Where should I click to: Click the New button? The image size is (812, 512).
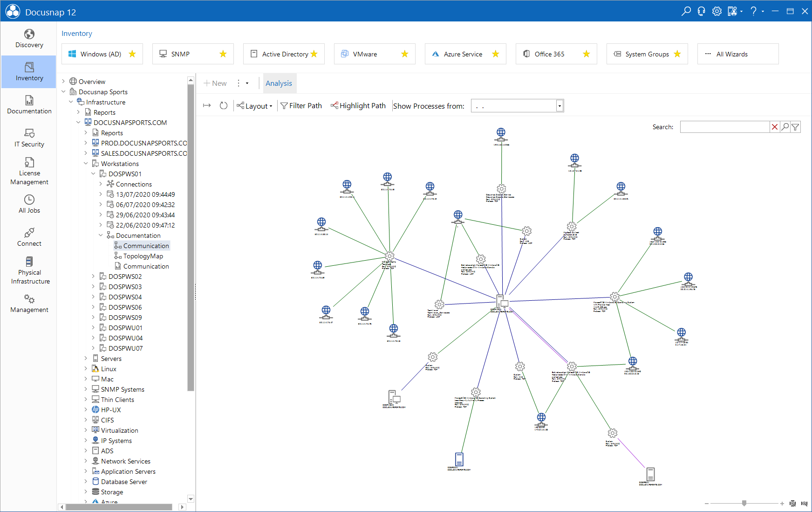pos(215,83)
